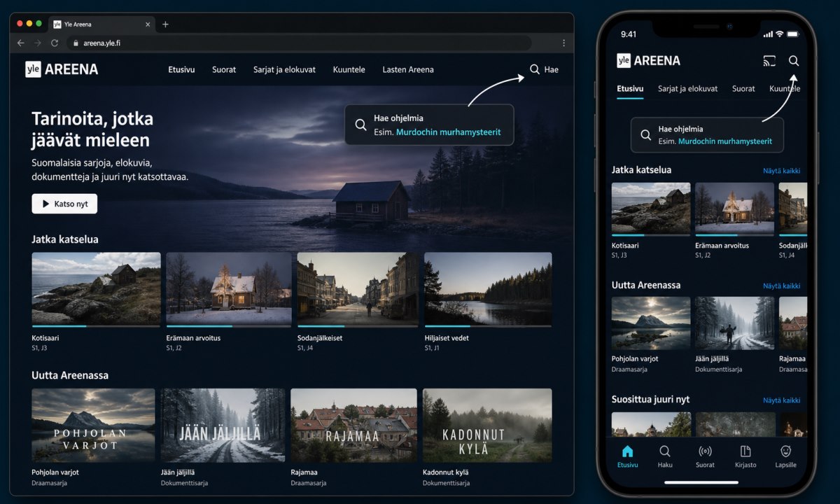Close the Yle Areena browser tab
840x504 pixels.
[148, 24]
